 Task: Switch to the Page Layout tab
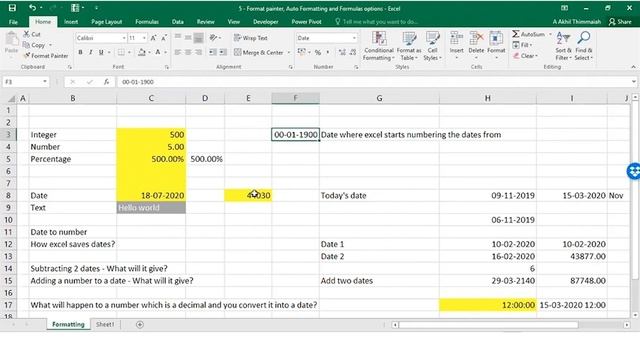click(x=107, y=22)
